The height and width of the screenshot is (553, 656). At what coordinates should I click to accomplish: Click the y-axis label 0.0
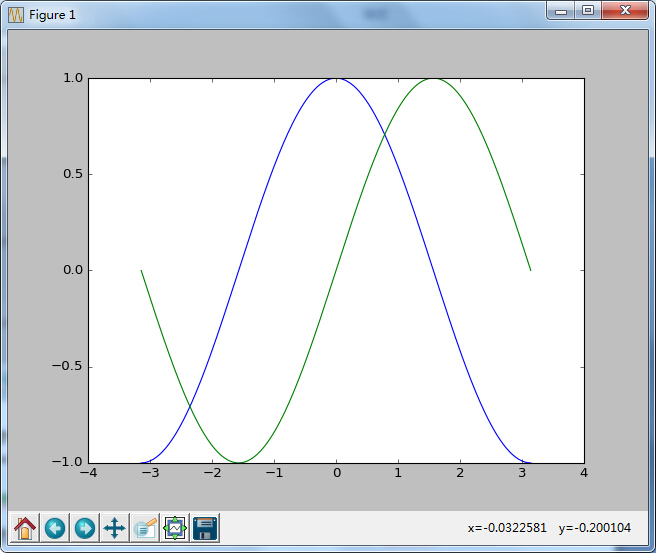click(x=73, y=270)
